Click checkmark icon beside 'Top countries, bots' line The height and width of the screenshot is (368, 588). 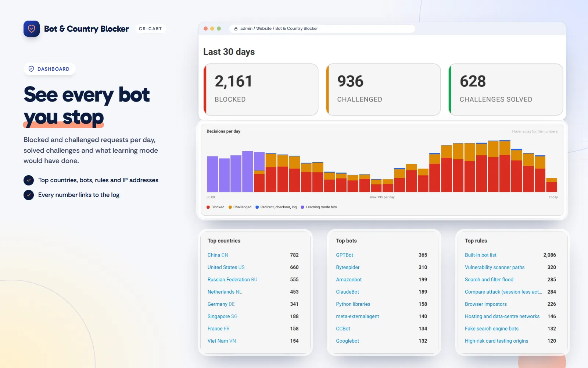[x=29, y=180]
